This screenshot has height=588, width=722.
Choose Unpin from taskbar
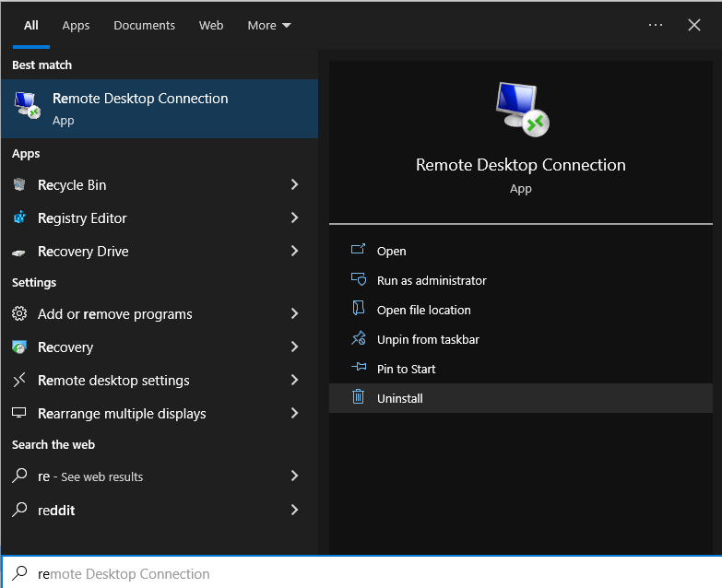coord(521,339)
